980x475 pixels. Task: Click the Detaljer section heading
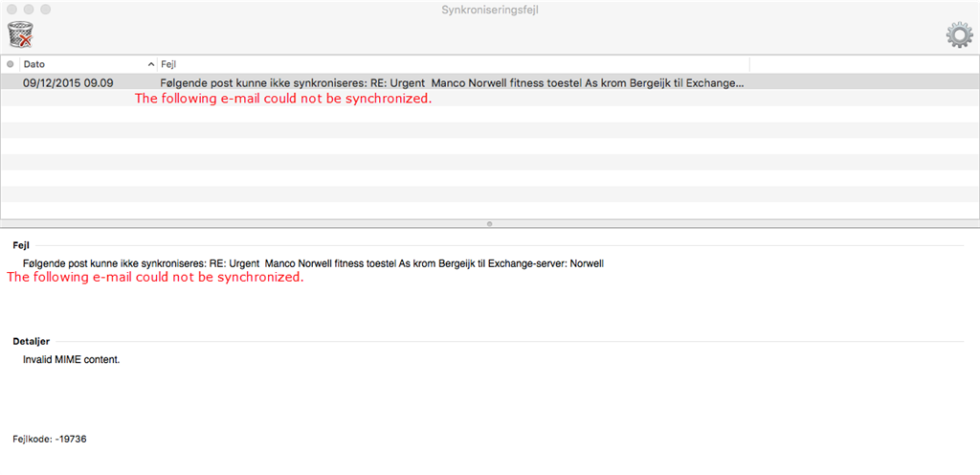pyautogui.click(x=32, y=341)
